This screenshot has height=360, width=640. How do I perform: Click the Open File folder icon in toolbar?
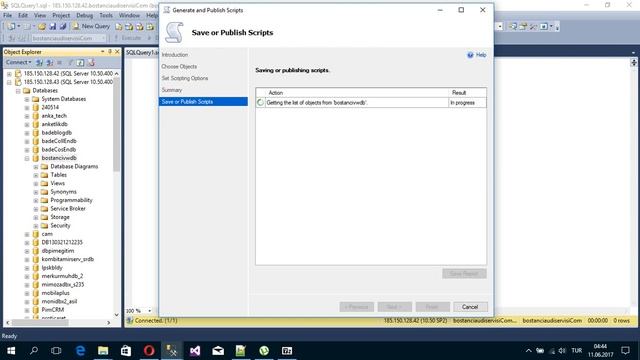(x=42, y=27)
